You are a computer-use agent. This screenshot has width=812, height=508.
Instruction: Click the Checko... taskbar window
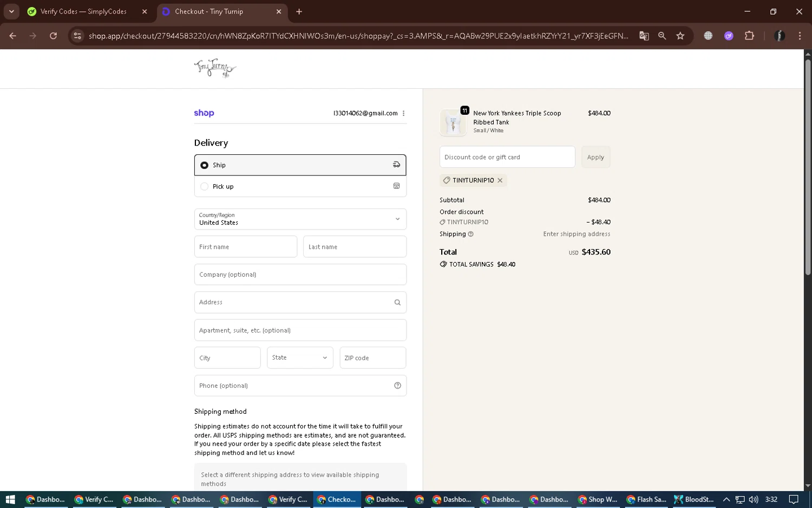[337, 499]
